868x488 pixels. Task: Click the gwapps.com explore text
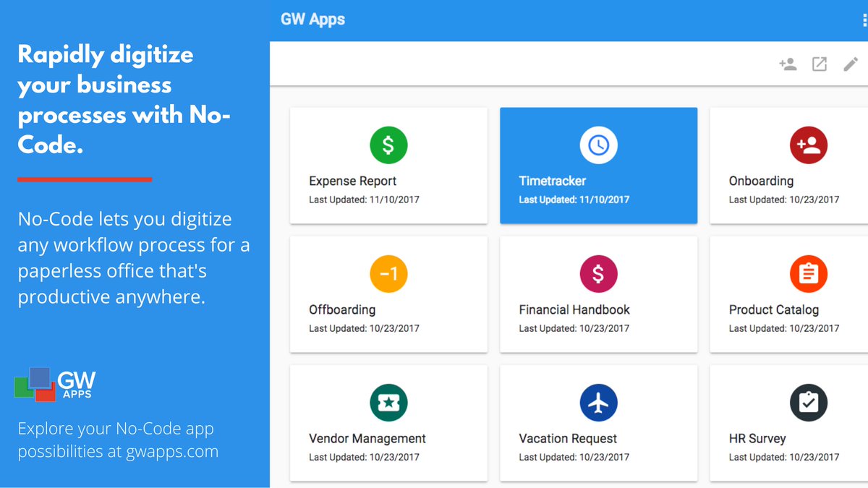pos(118,440)
